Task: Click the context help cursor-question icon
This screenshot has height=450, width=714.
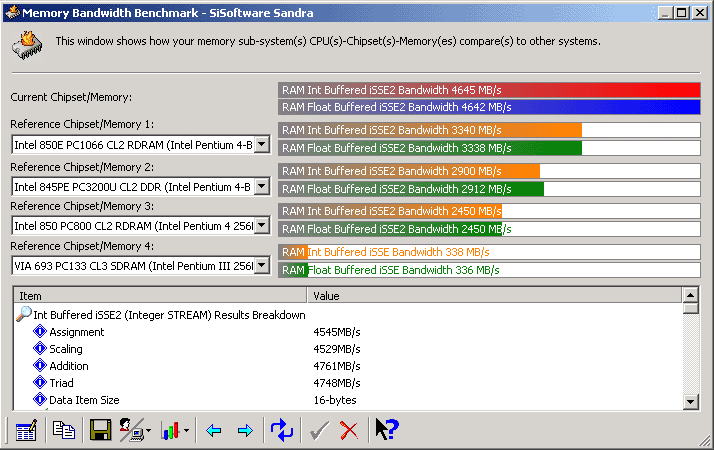Action: coord(387,430)
